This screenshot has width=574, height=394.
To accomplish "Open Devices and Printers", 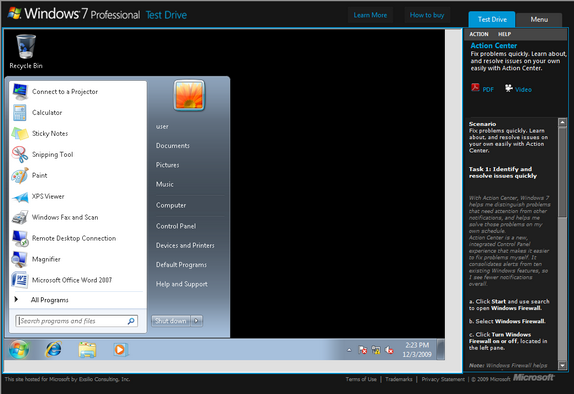I will pyautogui.click(x=185, y=246).
